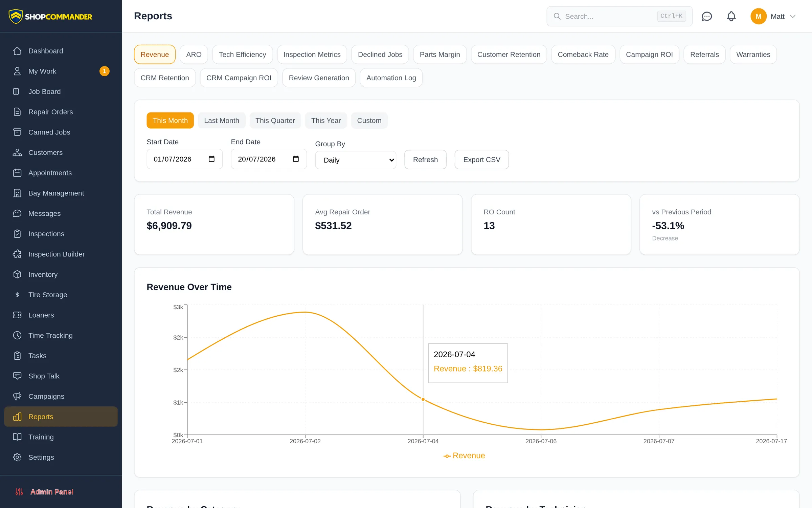Click the Repair Orders document icon
The height and width of the screenshot is (508, 812).
pos(17,112)
